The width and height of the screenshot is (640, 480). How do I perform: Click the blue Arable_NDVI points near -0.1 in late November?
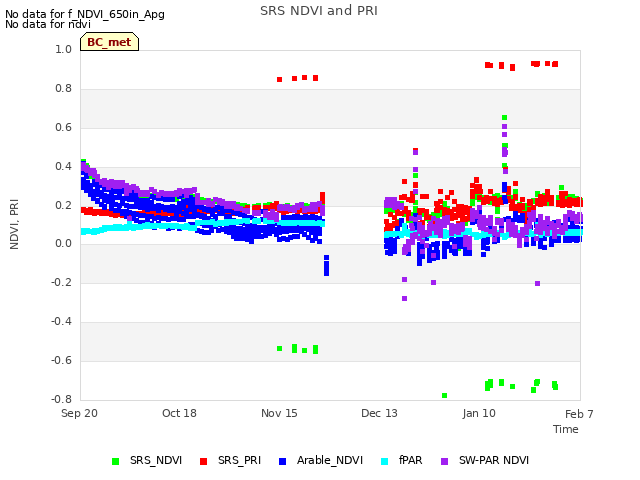pos(327,265)
